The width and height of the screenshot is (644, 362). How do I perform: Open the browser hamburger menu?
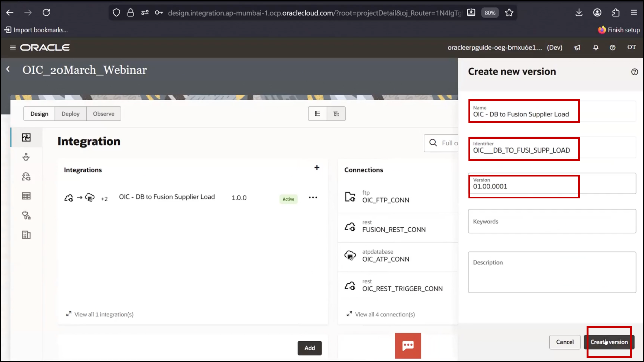coord(634,13)
